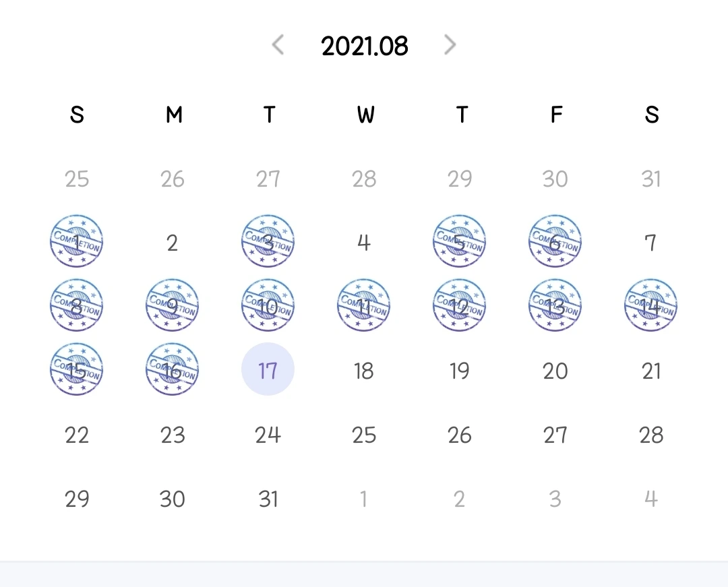
Task: Click completion stamp on August 6
Action: [x=555, y=241]
